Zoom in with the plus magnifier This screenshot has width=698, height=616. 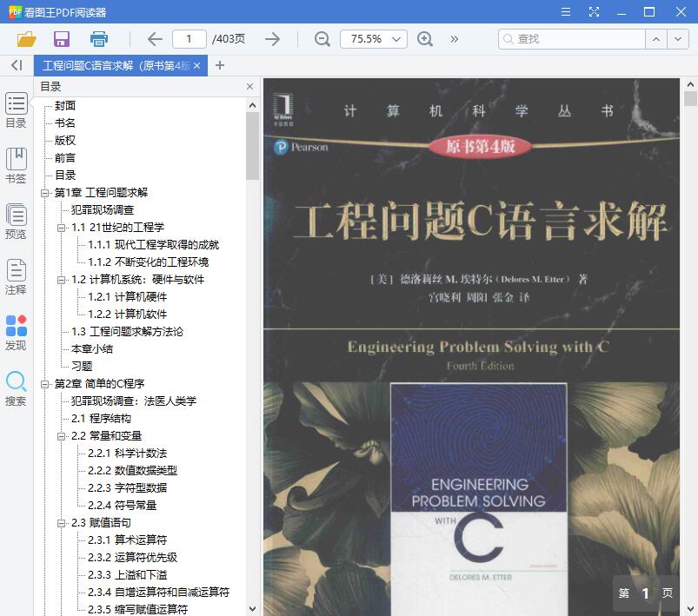point(425,39)
